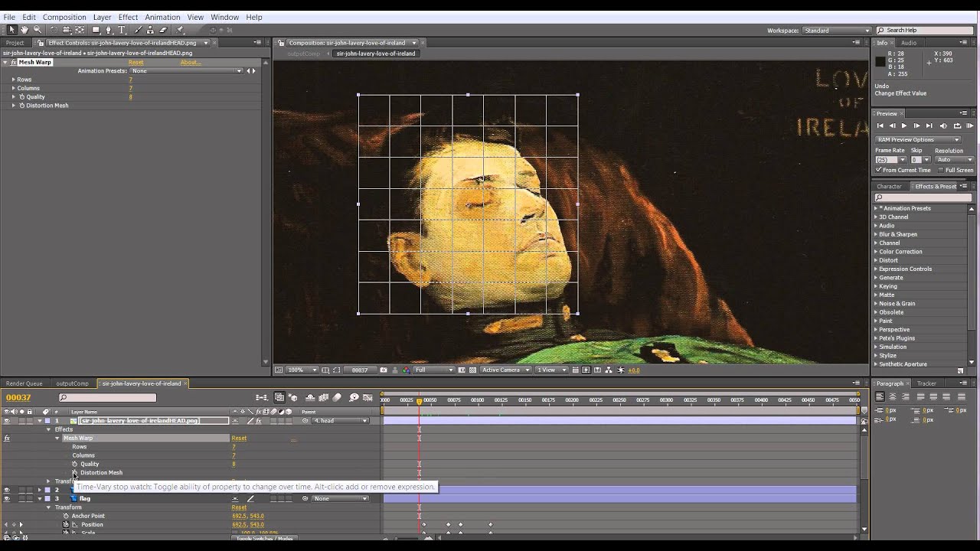Open viewer resolution Full dropdown
The width and height of the screenshot is (980, 551).
(x=434, y=370)
